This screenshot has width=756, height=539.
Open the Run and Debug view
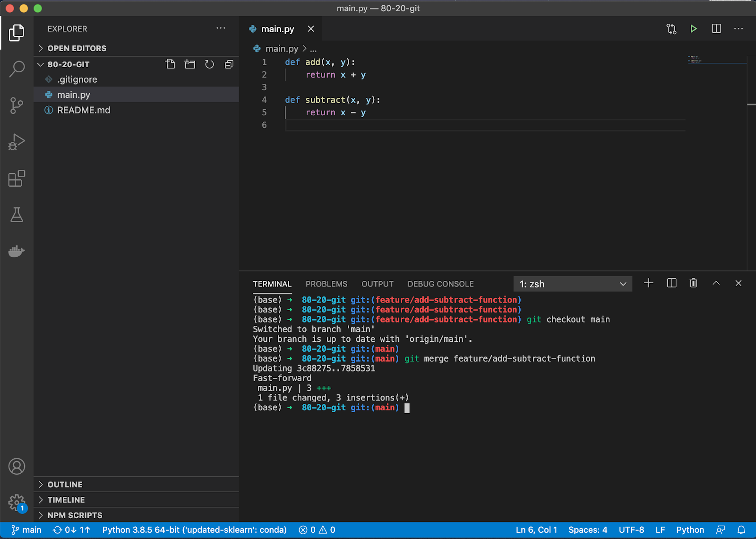coord(17,142)
